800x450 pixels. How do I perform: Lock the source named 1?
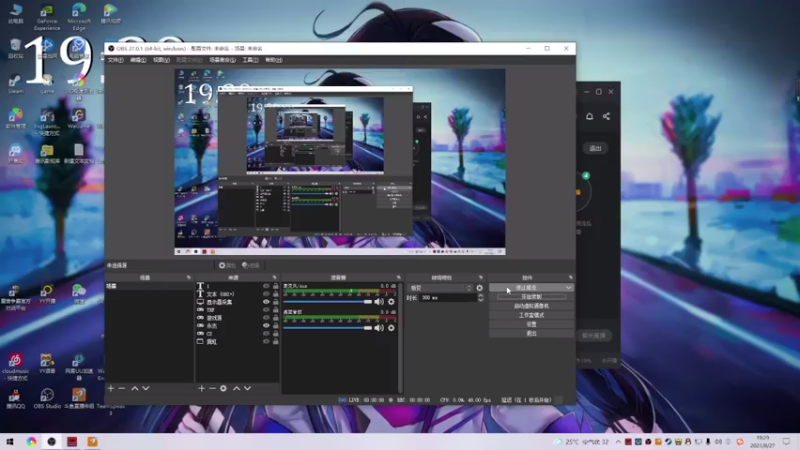[x=276, y=286]
